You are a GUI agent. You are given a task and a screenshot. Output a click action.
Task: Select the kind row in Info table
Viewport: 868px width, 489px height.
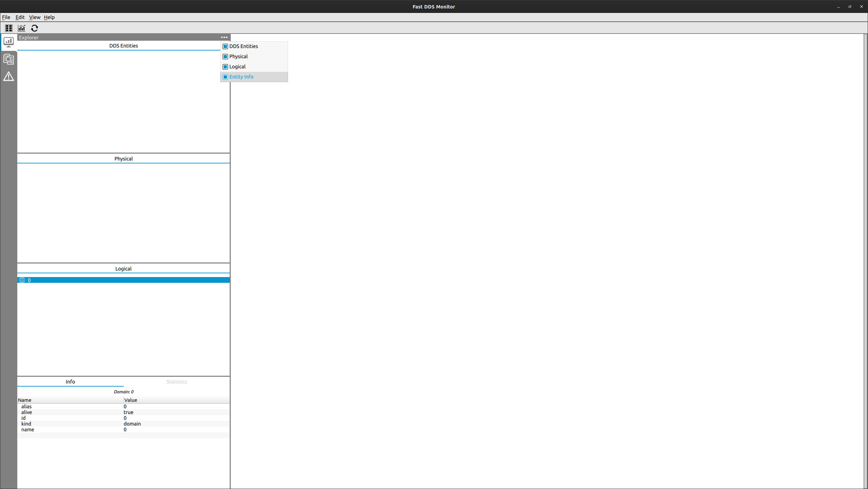click(124, 424)
